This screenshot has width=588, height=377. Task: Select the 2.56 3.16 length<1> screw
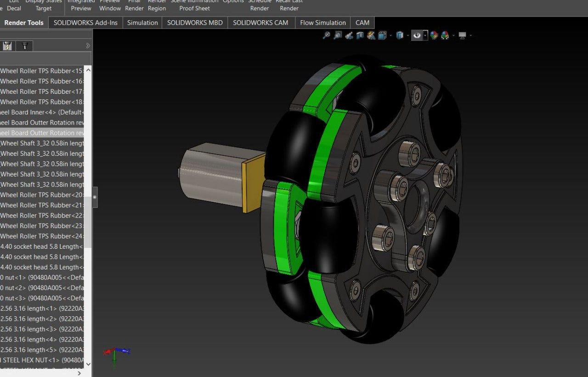point(42,308)
